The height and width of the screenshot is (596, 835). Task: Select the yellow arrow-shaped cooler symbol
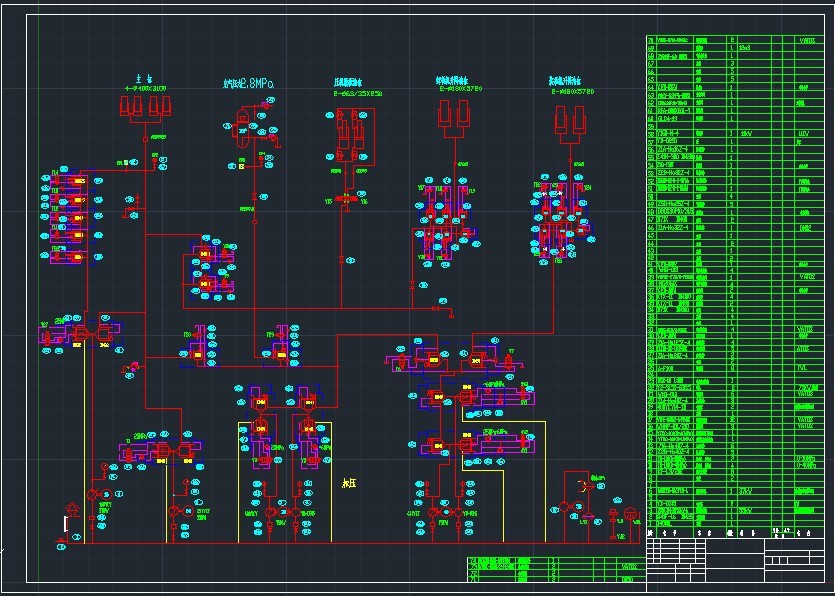pyautogui.click(x=585, y=485)
